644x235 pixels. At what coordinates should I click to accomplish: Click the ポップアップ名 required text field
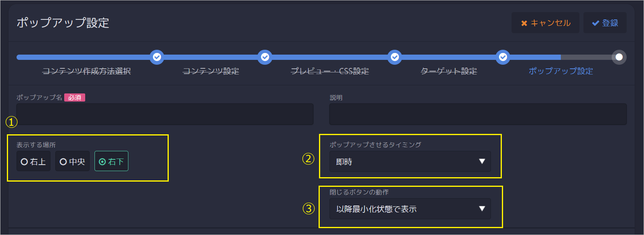[x=165, y=114]
